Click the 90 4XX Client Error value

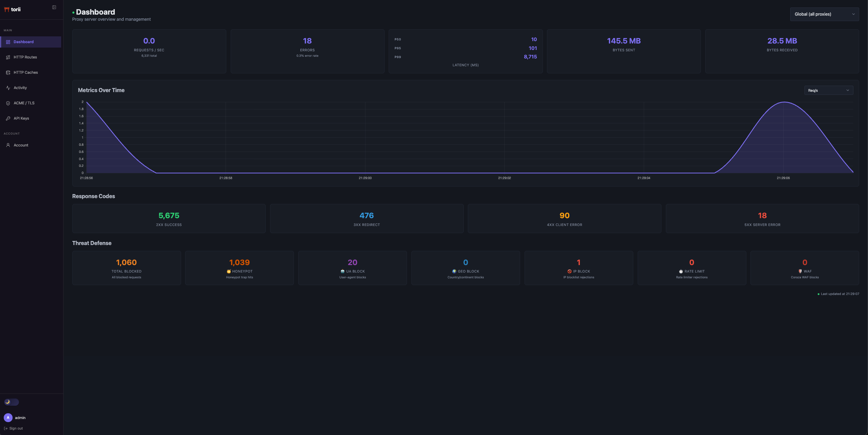coord(564,216)
